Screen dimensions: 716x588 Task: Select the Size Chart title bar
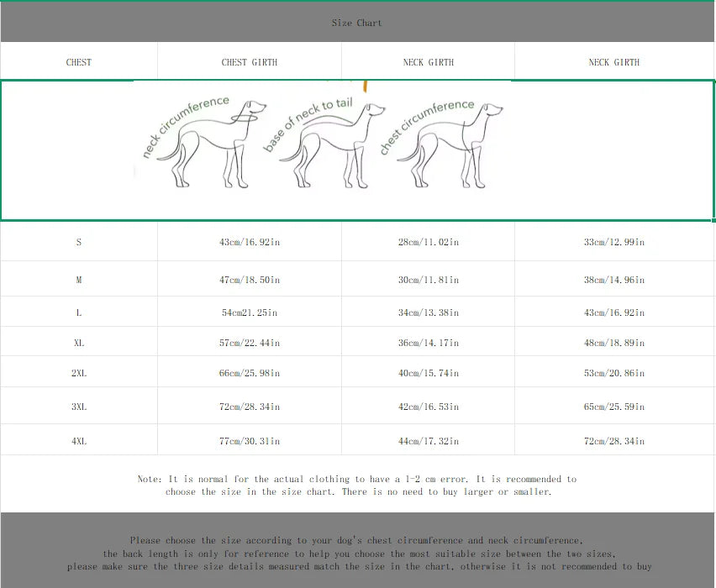click(357, 23)
